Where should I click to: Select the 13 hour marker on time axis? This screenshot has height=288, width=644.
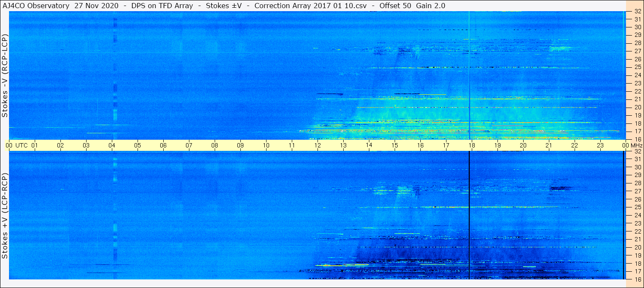343,145
